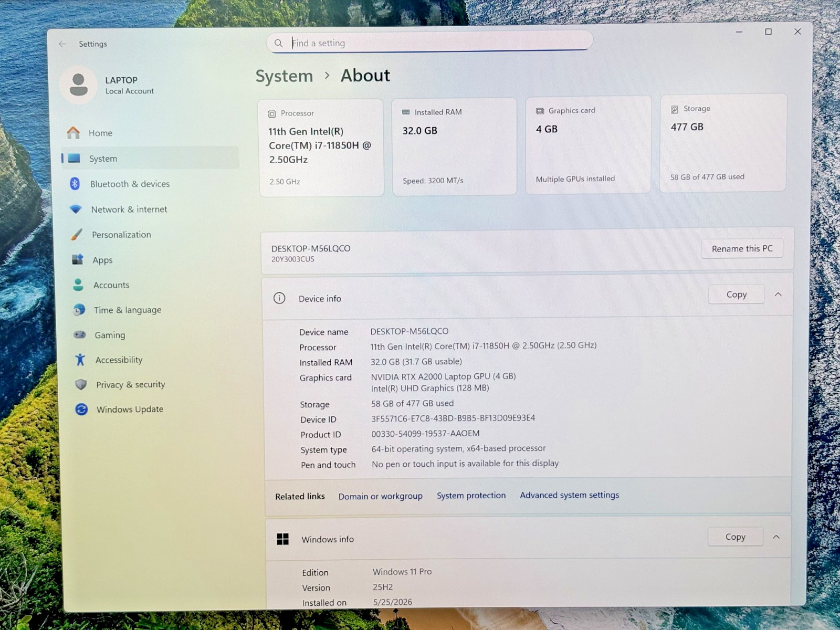Click System in the breadcrumb heading
This screenshot has height=630, width=840.
(x=284, y=76)
